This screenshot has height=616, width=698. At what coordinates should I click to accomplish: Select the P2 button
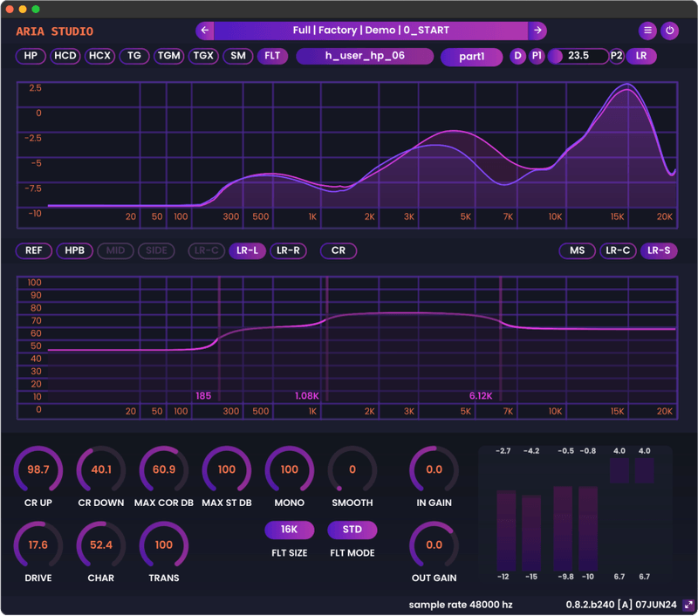click(616, 56)
